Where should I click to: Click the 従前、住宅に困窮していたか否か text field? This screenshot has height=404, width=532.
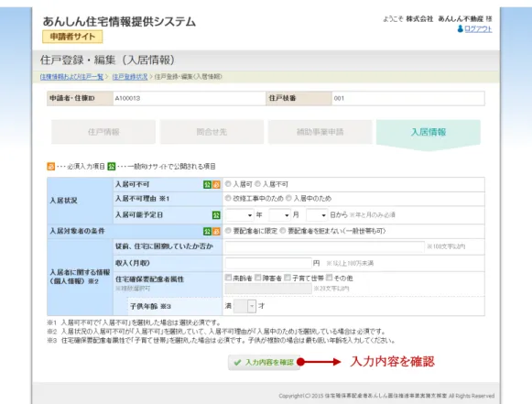(x=325, y=246)
